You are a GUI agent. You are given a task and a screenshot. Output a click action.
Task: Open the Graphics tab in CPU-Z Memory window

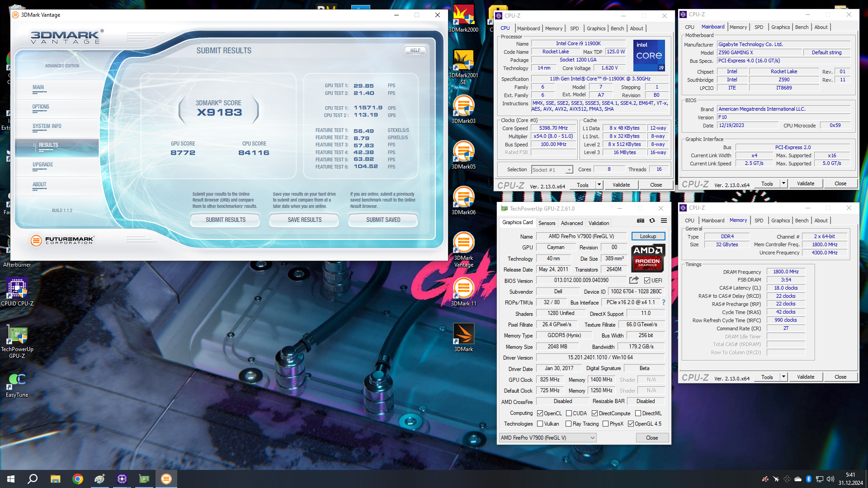tap(780, 221)
